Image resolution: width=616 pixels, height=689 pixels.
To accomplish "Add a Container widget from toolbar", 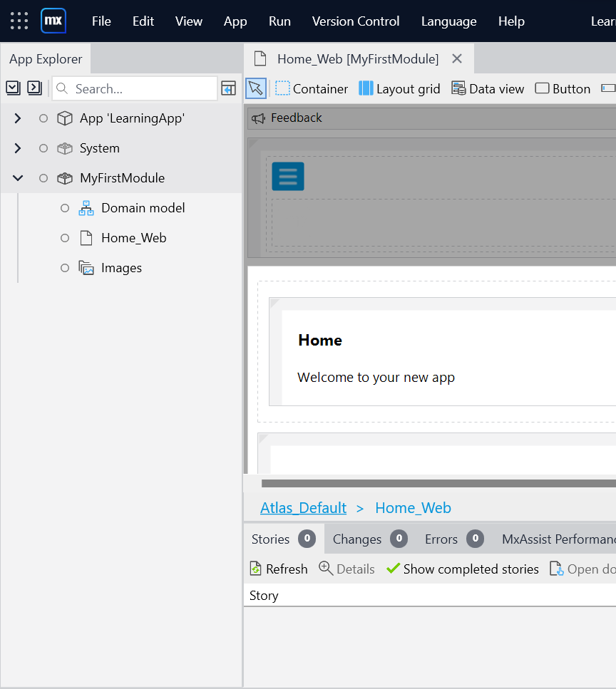I will tap(312, 88).
